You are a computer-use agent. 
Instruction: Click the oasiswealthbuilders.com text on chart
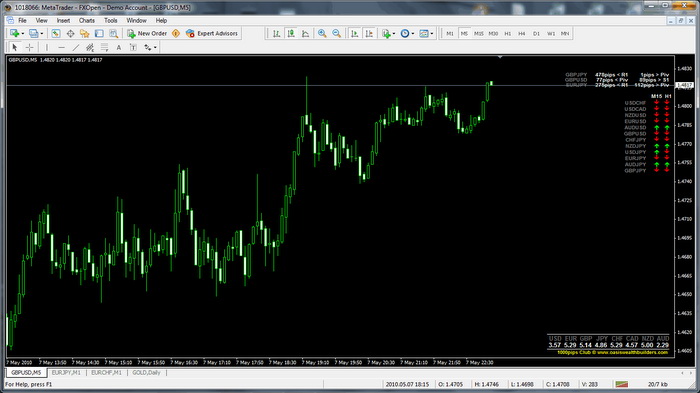pyautogui.click(x=632, y=352)
